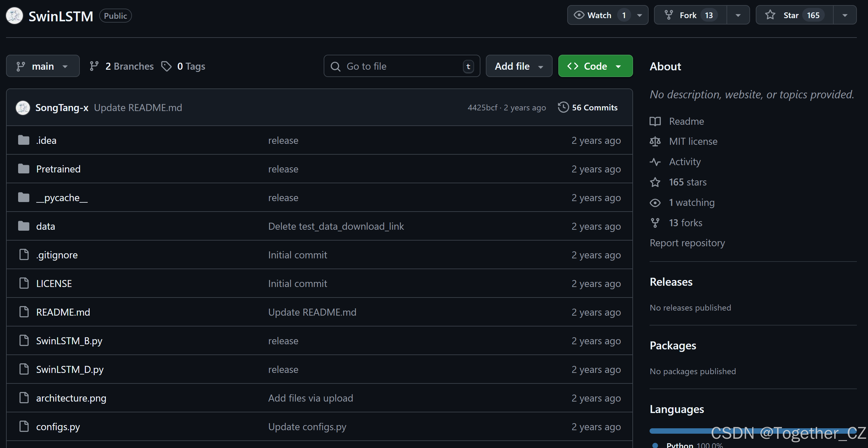The height and width of the screenshot is (448, 868).
Task: Click the Readme book icon
Action: click(x=655, y=121)
